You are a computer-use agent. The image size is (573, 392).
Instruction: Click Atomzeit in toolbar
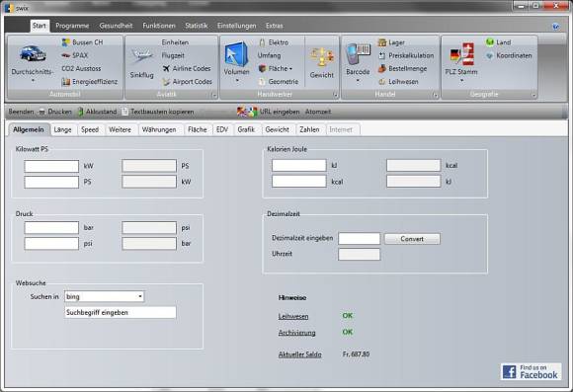tap(318, 112)
